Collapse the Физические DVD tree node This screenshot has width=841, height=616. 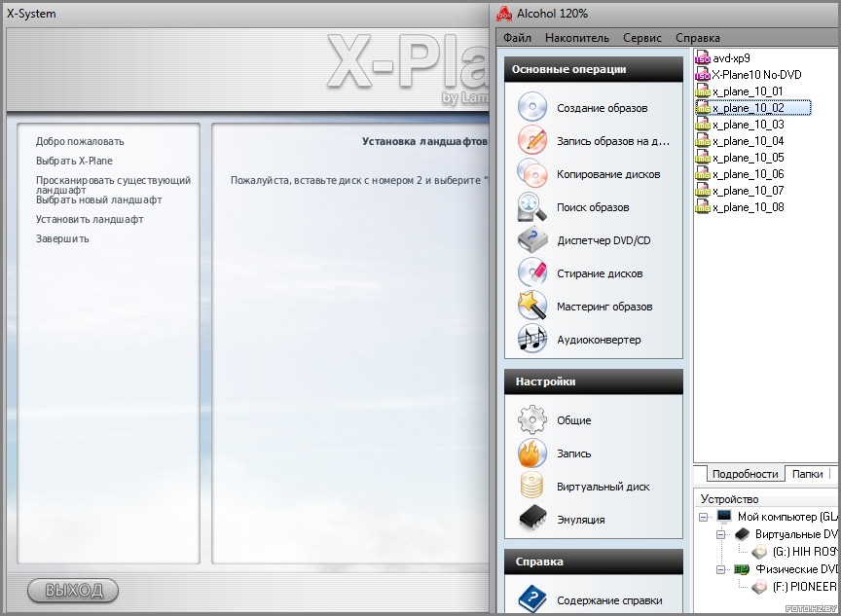coord(721,569)
